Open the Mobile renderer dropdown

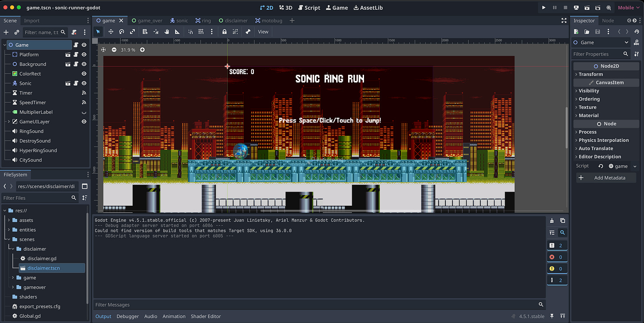coord(629,8)
